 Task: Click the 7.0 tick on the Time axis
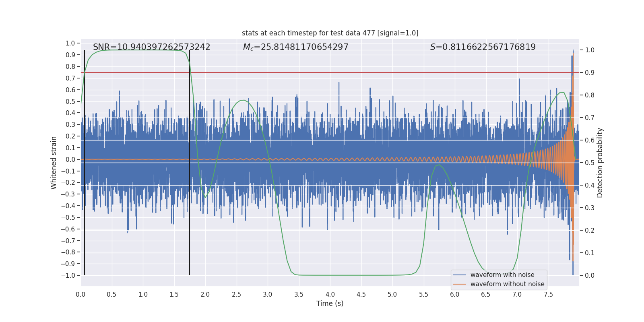tap(517, 294)
